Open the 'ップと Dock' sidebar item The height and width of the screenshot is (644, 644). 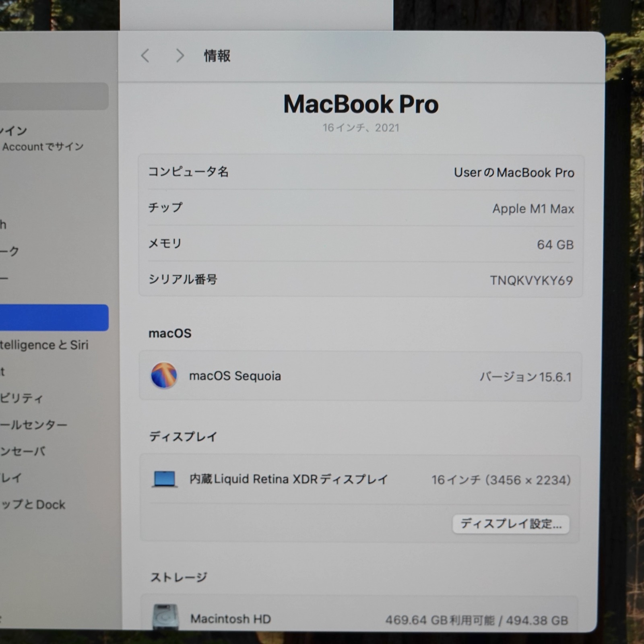[x=33, y=504]
